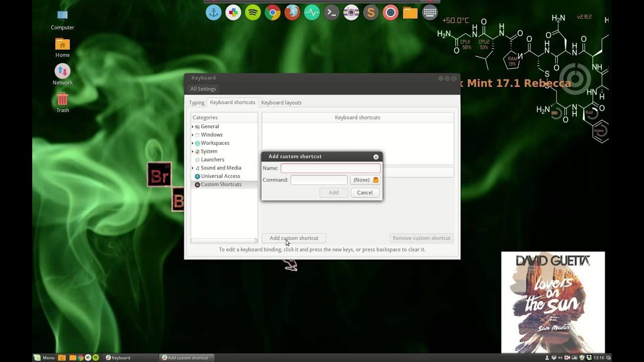Type in the shortcut Name field
This screenshot has height=362, width=644.
coord(331,168)
